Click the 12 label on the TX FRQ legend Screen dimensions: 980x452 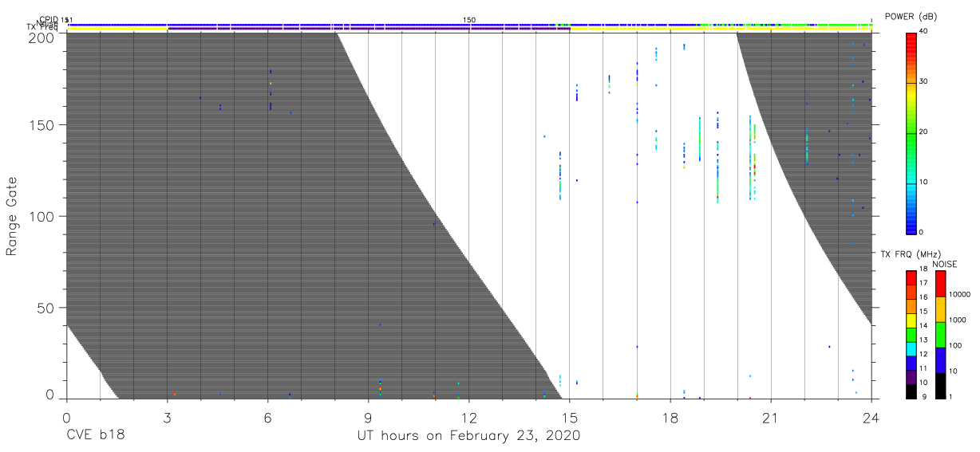coord(924,354)
